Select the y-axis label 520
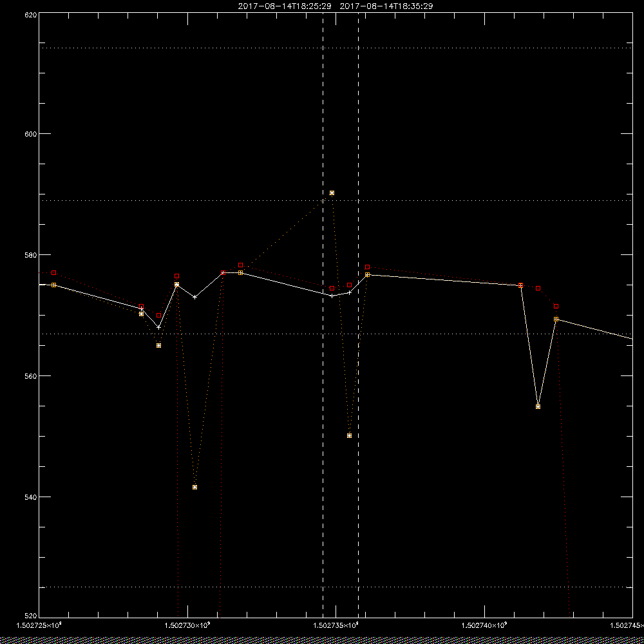 point(31,616)
